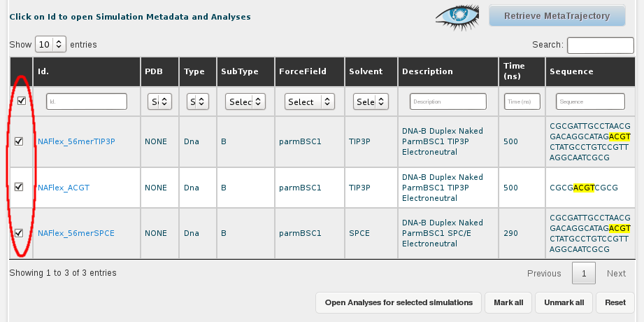Open the Solvent filter dropdown
This screenshot has width=644, height=322.
370,102
